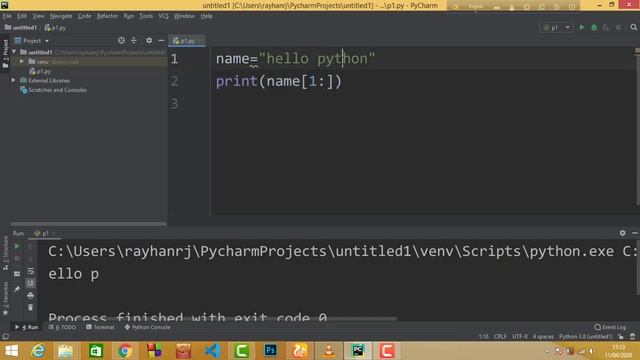Clear the Run console with the trash icon
The height and width of the screenshot is (360, 640).
(31, 307)
